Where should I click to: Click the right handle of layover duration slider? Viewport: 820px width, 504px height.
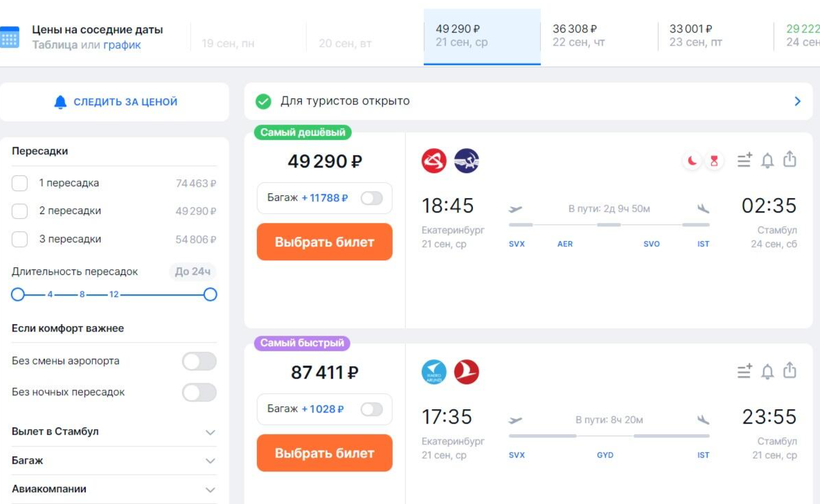pyautogui.click(x=211, y=295)
